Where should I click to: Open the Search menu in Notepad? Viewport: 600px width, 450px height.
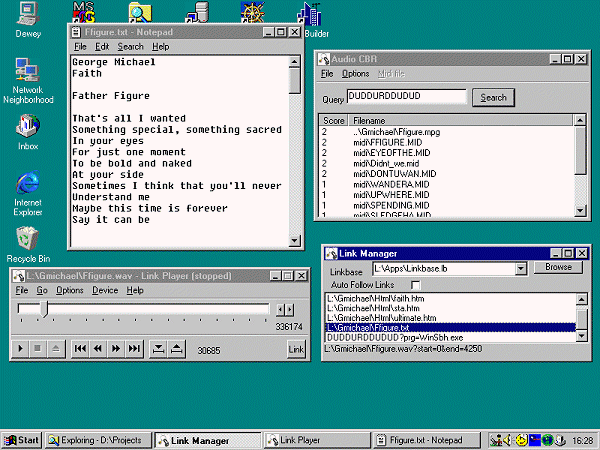pos(130,47)
